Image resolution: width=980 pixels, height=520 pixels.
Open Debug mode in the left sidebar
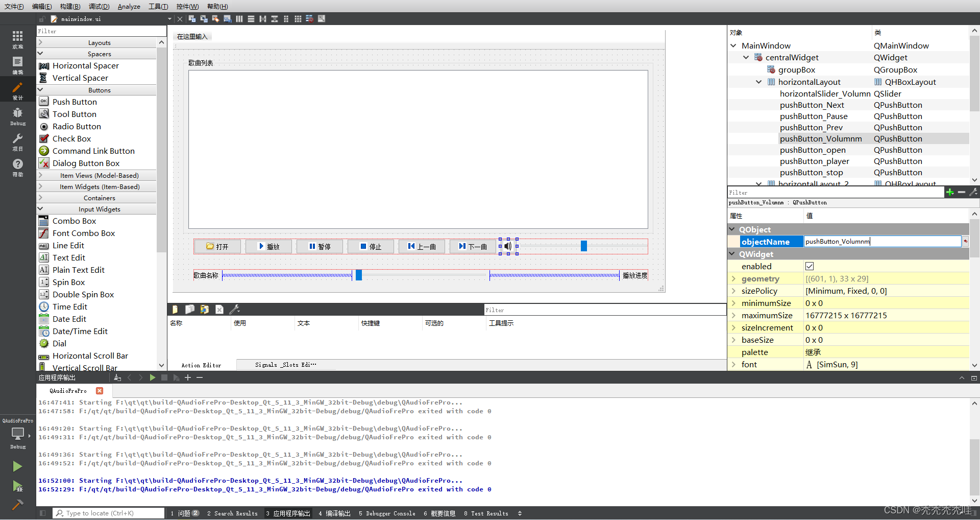17,116
